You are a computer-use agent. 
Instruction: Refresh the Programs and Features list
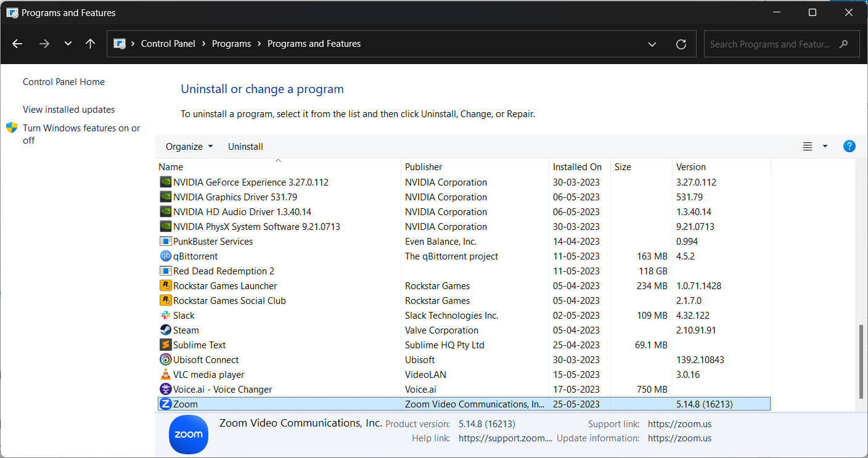(x=681, y=44)
